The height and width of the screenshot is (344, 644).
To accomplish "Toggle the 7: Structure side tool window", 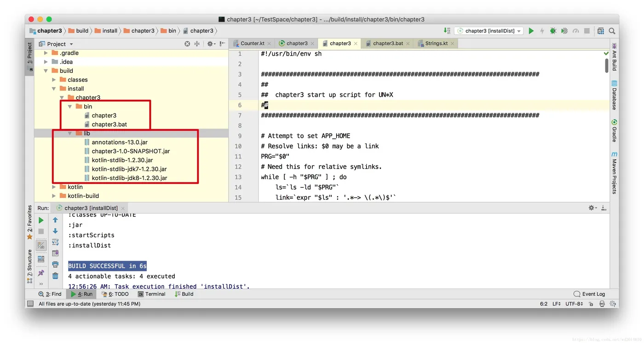I will point(30,266).
